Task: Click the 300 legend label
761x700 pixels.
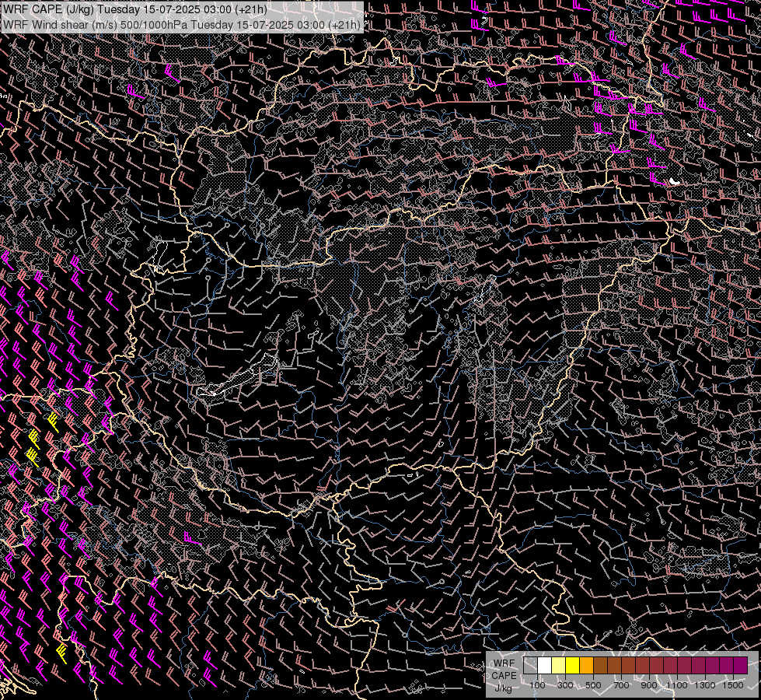Action: 565,685
